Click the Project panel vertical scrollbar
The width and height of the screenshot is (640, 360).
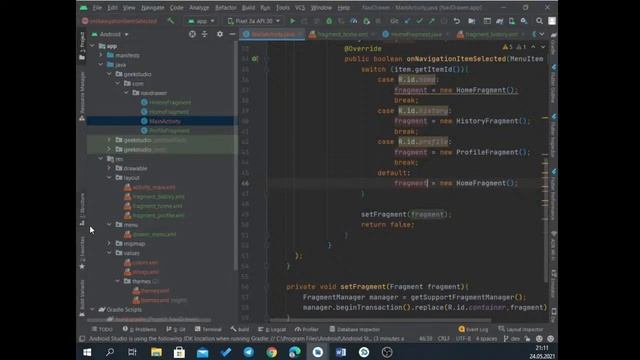236,155
